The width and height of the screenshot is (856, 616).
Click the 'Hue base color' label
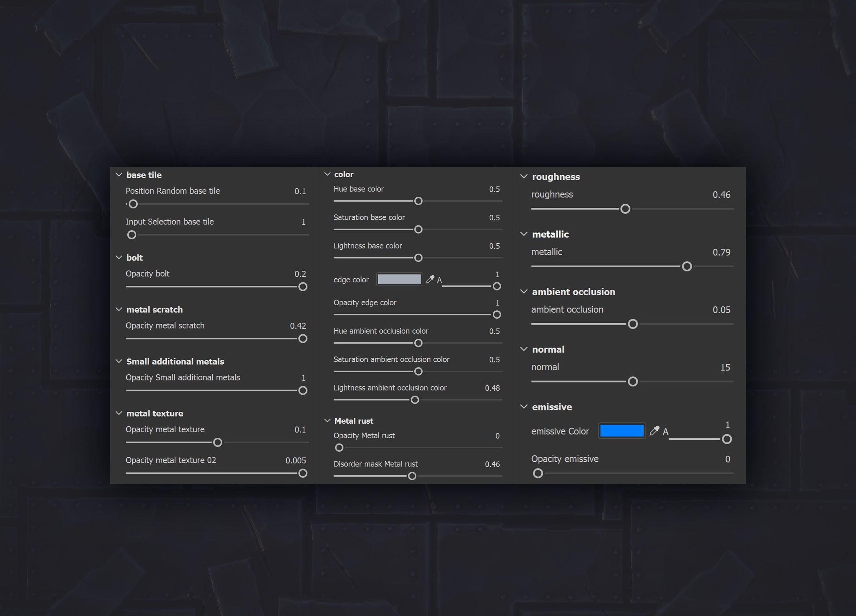(x=358, y=189)
